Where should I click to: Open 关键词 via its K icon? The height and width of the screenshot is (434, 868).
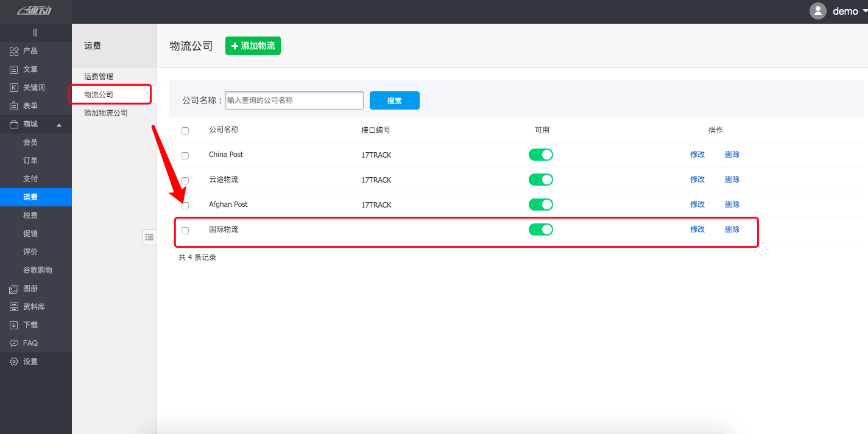tap(14, 88)
